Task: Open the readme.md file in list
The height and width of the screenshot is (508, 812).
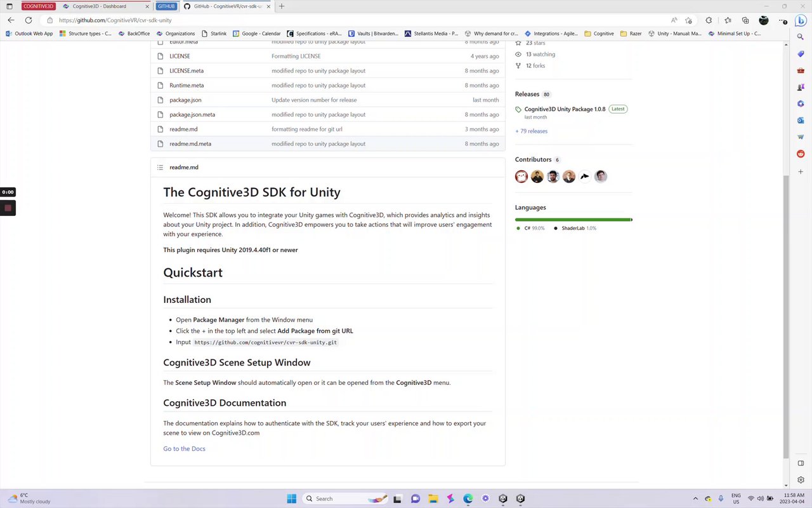Action: pos(183,129)
